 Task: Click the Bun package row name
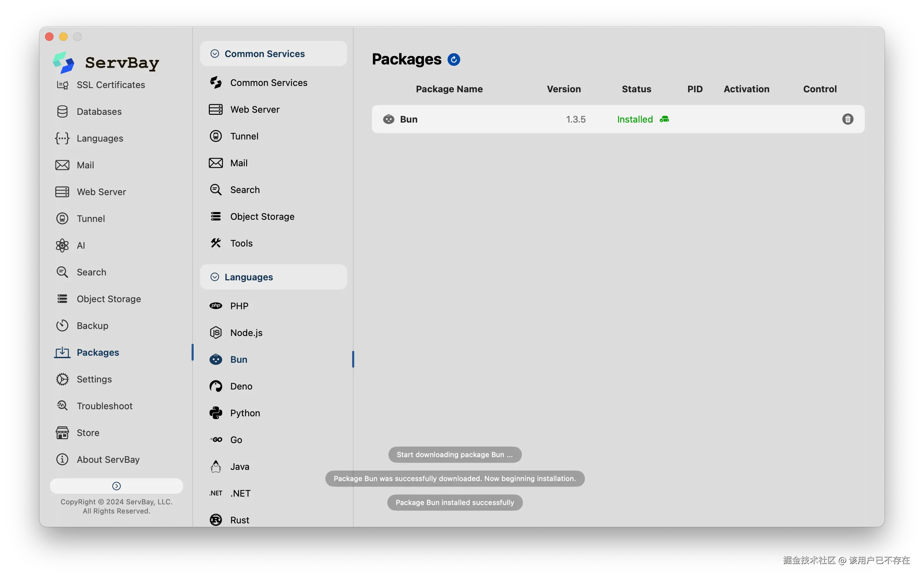(408, 119)
